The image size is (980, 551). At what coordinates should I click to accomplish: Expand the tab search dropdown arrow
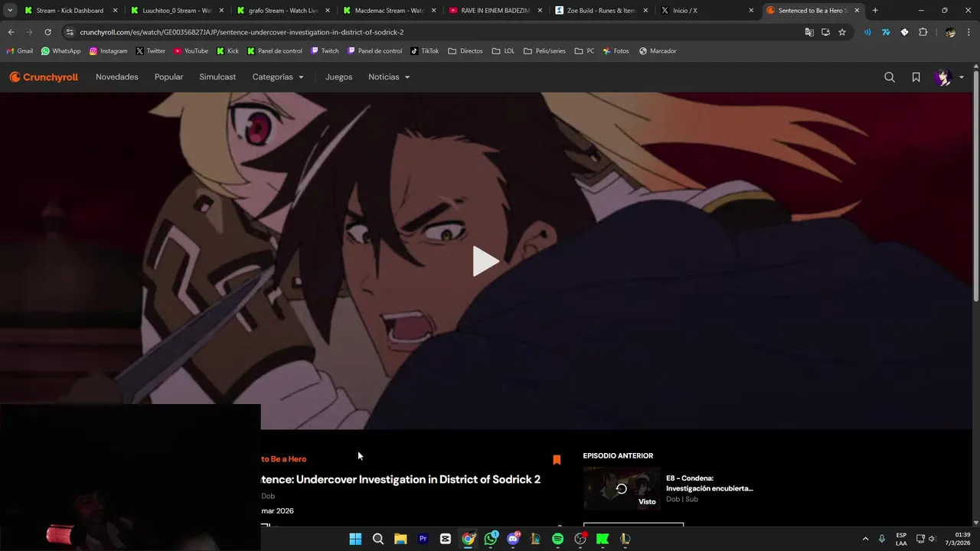tap(10, 11)
